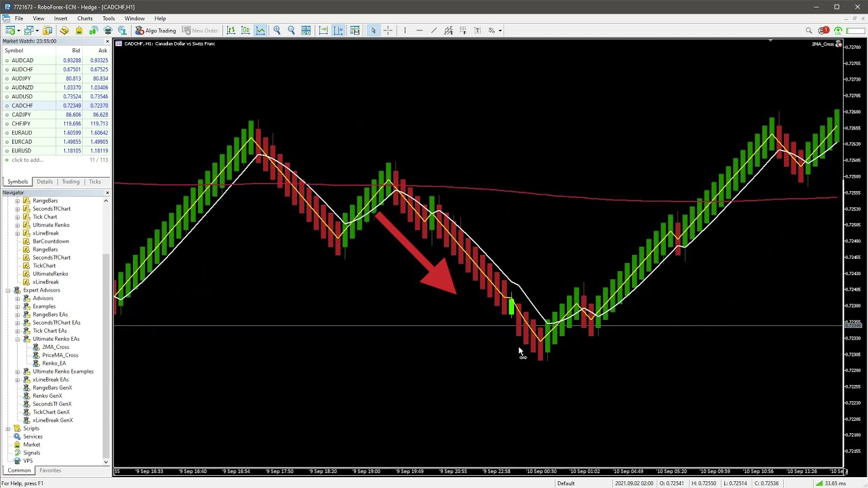The height and width of the screenshot is (488, 868).
Task: Open the Market shopping bag icon
Action: click(x=79, y=30)
